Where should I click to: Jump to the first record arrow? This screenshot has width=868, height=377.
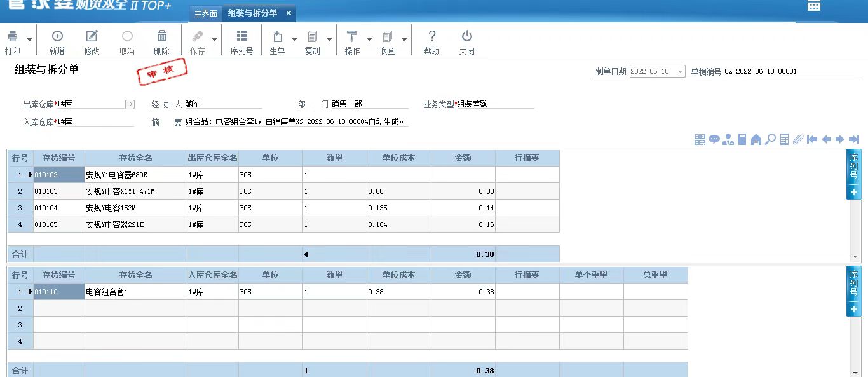click(812, 139)
